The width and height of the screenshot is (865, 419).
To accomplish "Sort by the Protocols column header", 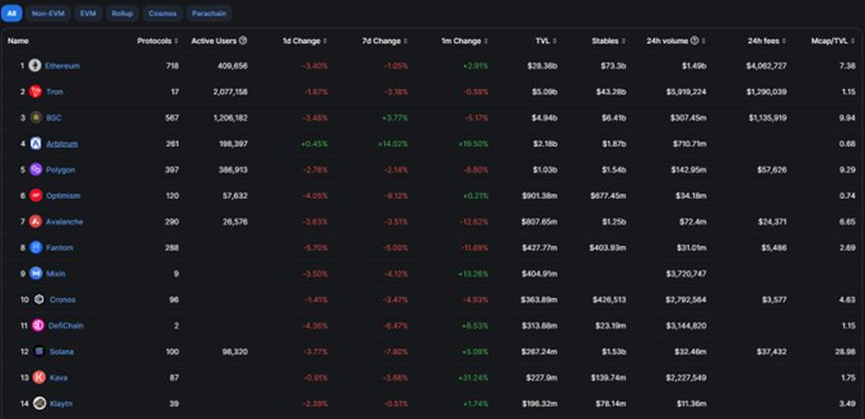I will [x=157, y=41].
